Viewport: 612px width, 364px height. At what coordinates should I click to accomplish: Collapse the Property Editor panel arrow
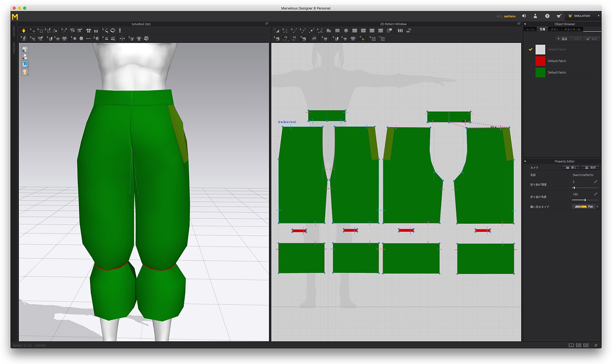click(526, 161)
